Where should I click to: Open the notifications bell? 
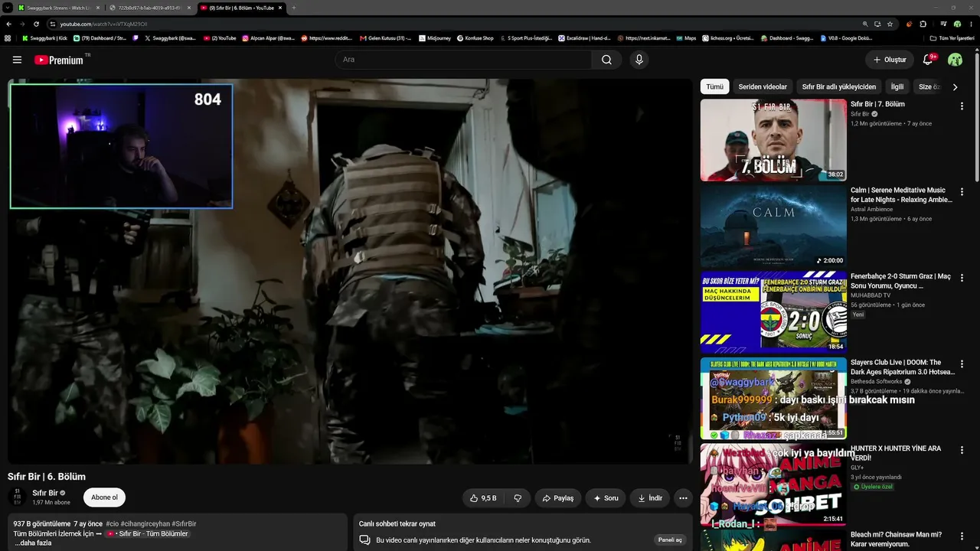[928, 60]
